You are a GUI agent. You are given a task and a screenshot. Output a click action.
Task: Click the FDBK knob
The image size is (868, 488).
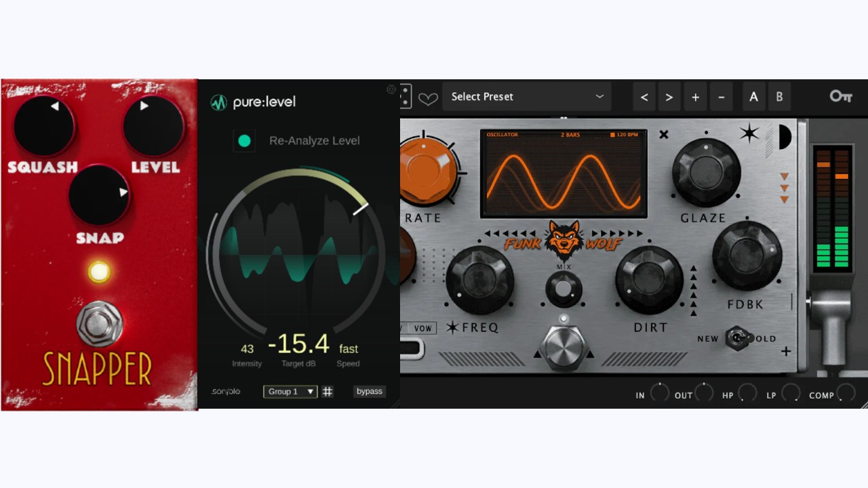pos(747,256)
